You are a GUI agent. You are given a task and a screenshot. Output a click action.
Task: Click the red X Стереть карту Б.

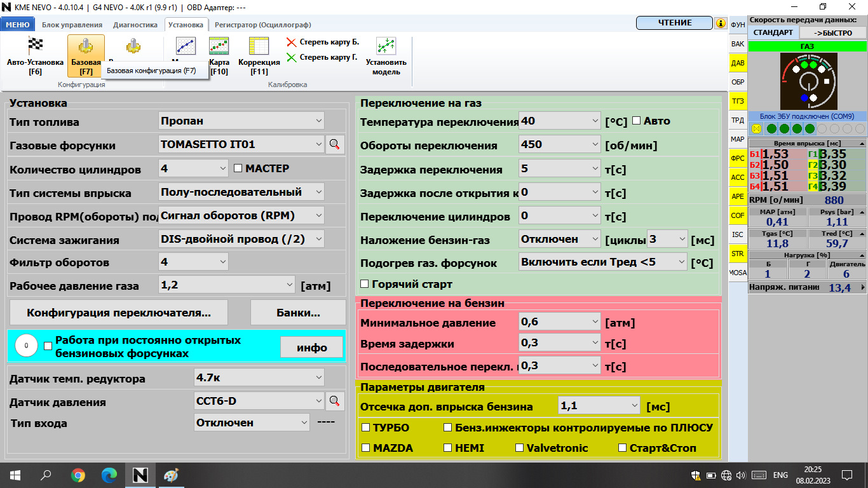pos(292,43)
